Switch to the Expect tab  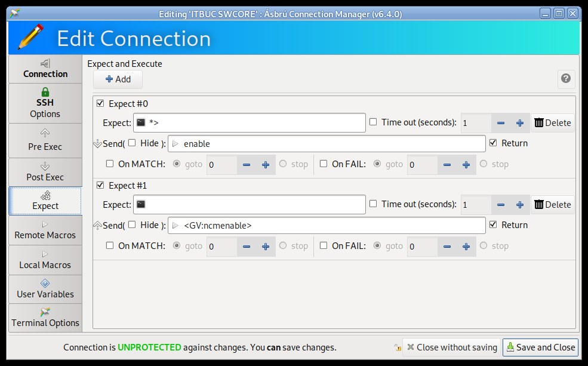(x=45, y=201)
